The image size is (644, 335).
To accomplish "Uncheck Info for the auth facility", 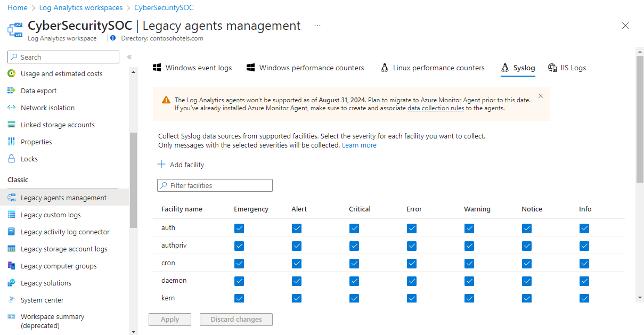I will 584,228.
